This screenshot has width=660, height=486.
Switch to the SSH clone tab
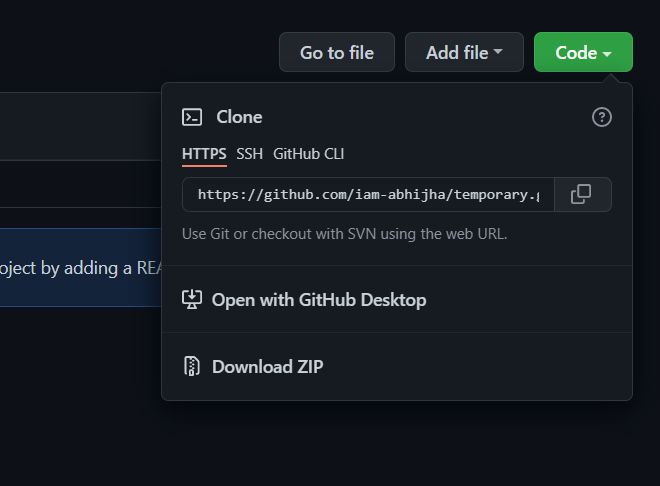249,154
